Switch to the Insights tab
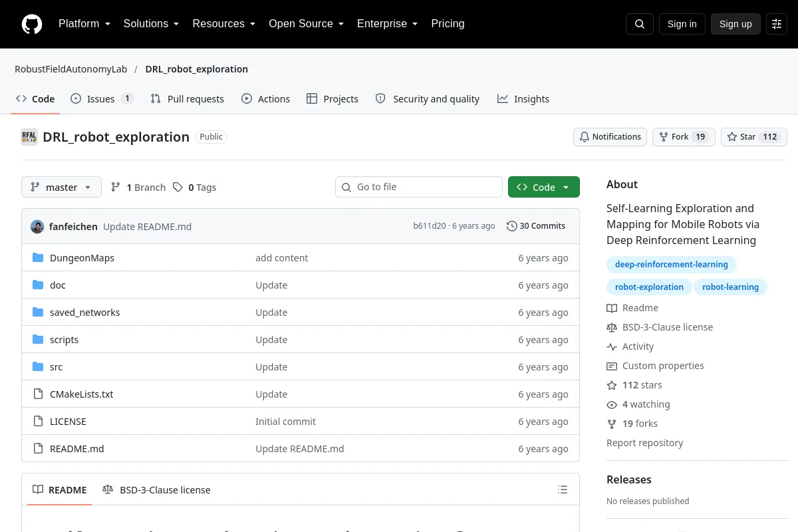The image size is (798, 532). click(523, 99)
